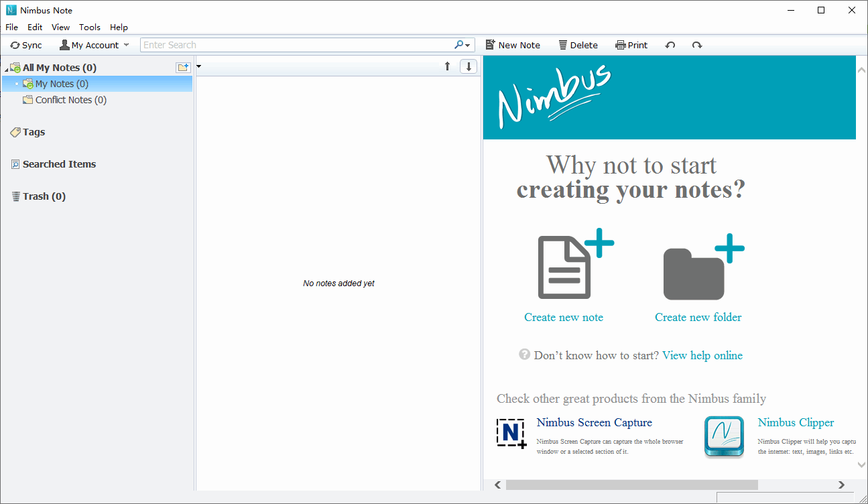868x504 pixels.
Task: Click the add new folder icon
Action: pos(183,68)
